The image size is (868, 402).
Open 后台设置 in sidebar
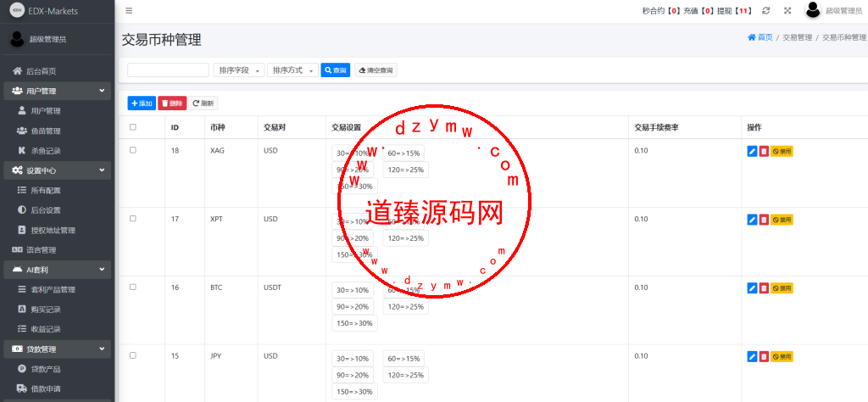coord(57,209)
